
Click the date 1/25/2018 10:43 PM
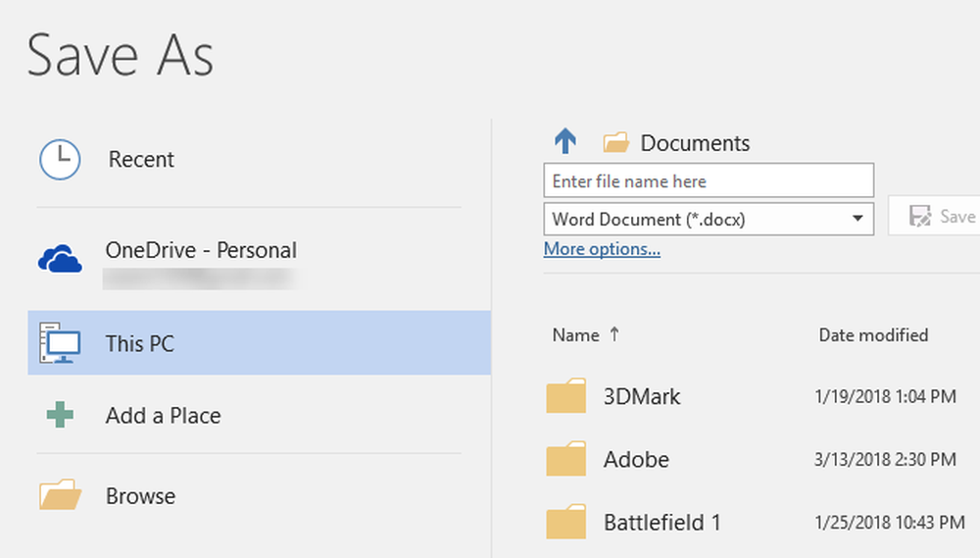(890, 523)
